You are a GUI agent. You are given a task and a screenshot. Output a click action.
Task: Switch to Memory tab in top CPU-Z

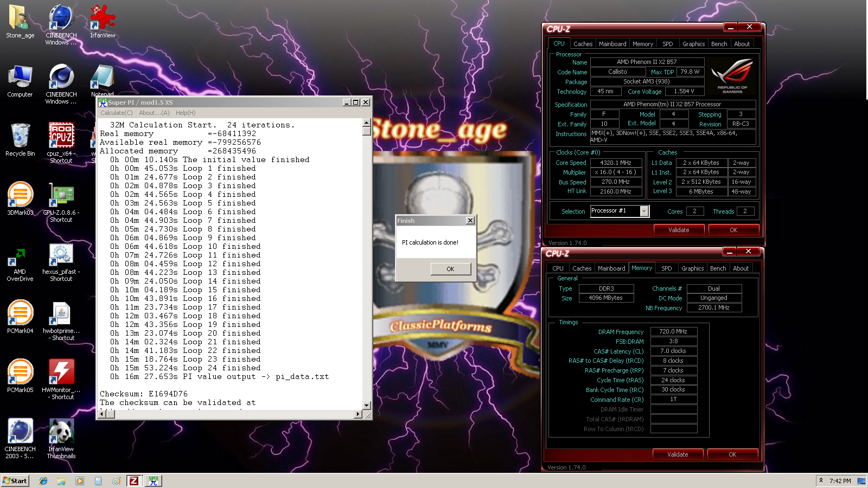[x=643, y=44]
